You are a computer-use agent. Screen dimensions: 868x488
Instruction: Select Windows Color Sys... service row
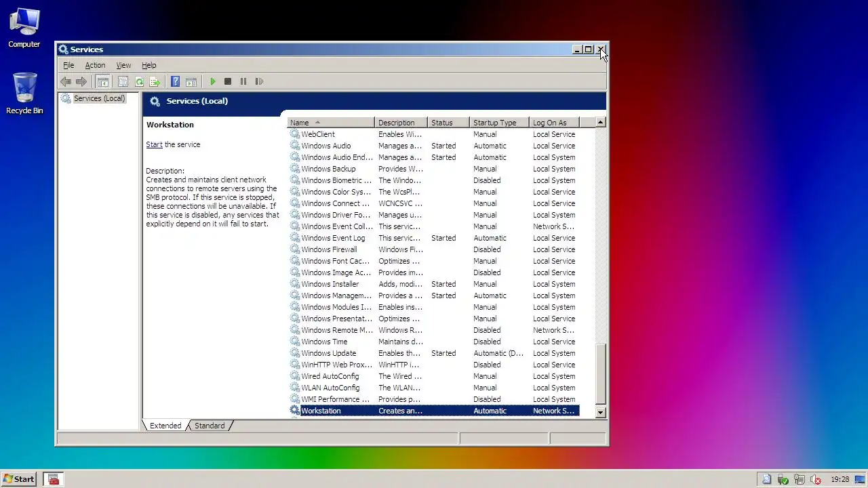(434, 192)
